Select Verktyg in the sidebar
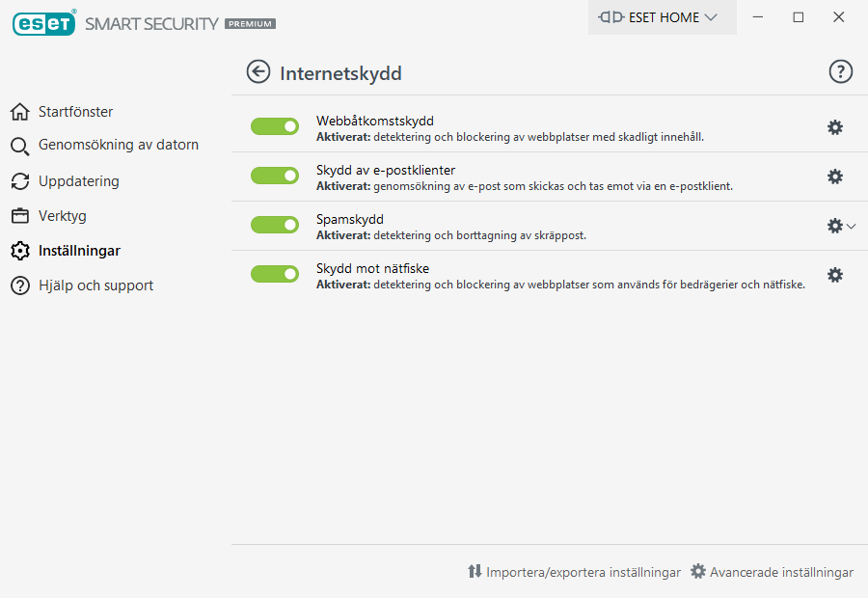 62,216
